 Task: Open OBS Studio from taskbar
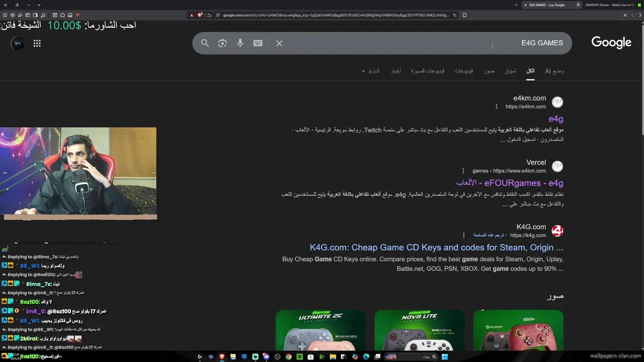(x=277, y=357)
